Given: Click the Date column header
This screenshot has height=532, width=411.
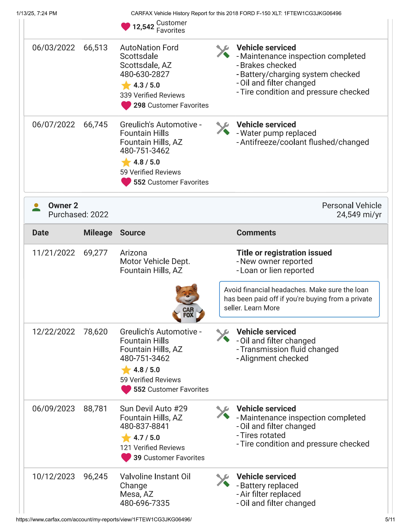Looking at the screenshot, I should [x=40, y=233].
